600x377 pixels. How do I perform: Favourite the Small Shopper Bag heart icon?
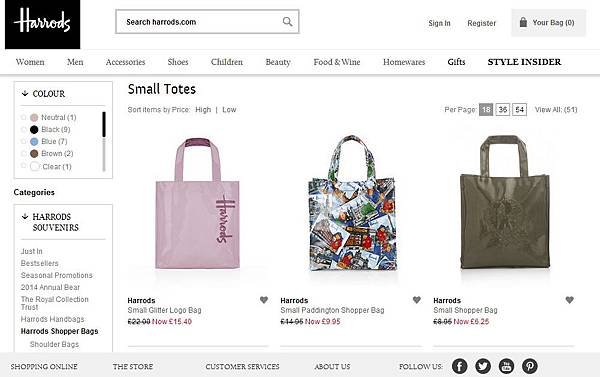569,300
